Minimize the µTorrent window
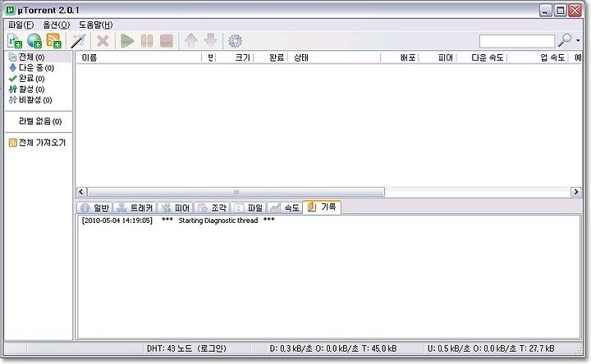591x364 pixels. pyautogui.click(x=545, y=10)
